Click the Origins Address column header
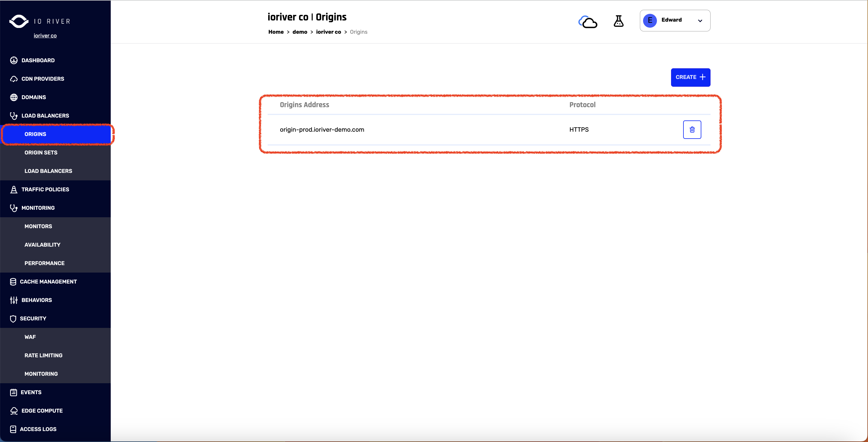The height and width of the screenshot is (442, 868). 304,105
